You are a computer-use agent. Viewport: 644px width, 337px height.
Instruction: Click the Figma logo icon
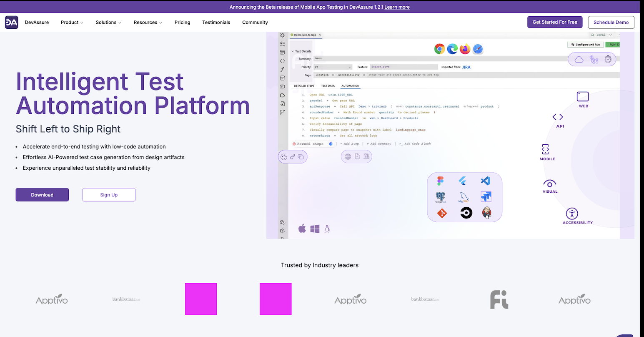[441, 181]
